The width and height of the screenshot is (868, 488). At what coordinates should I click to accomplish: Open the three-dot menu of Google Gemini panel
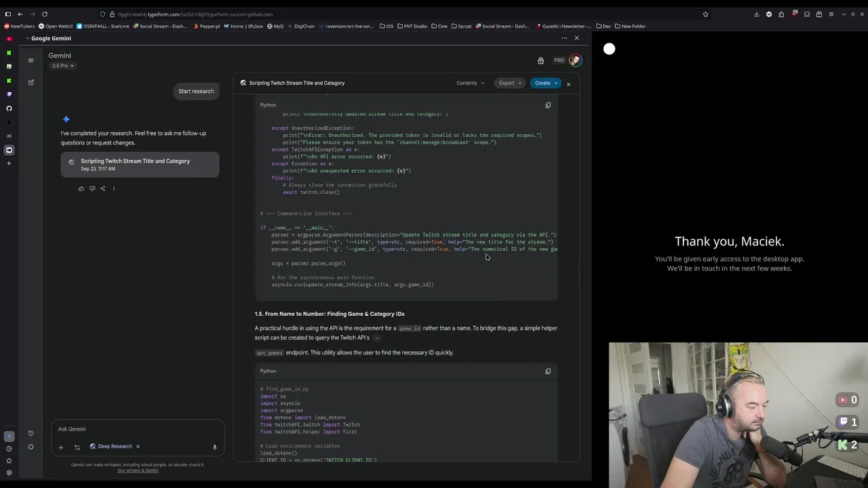(564, 38)
